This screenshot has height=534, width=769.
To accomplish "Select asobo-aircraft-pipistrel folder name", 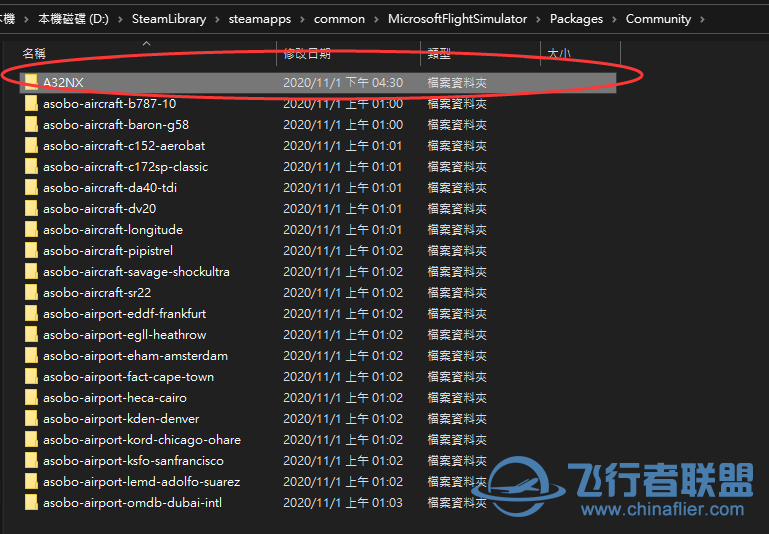I will click(x=108, y=251).
